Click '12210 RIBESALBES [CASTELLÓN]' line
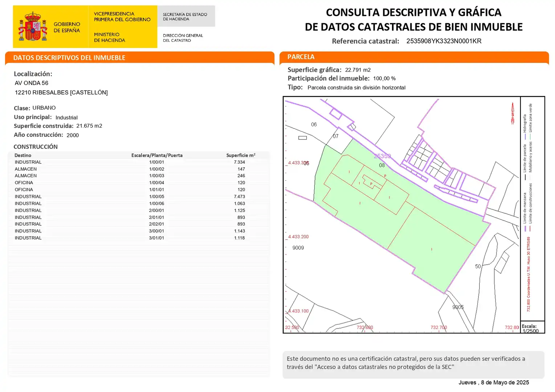 coord(61,93)
